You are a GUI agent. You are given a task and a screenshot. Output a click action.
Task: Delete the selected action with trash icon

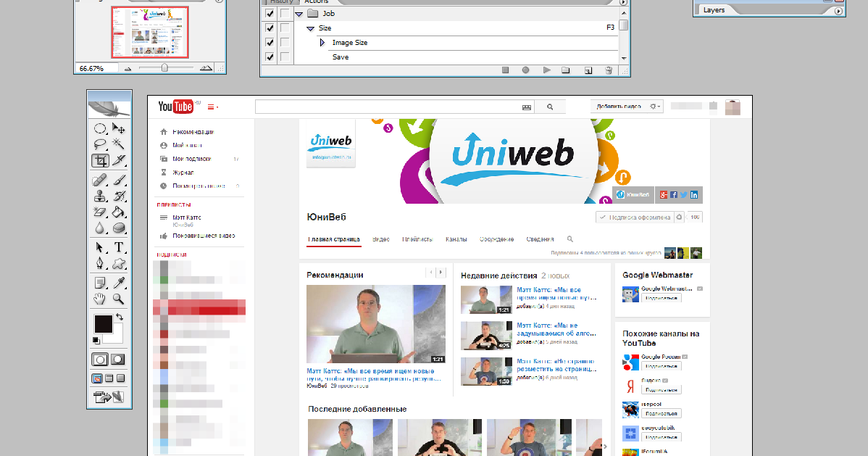[x=609, y=70]
